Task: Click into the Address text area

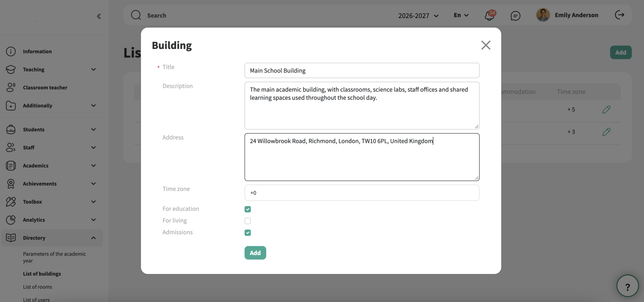Action: [x=362, y=157]
